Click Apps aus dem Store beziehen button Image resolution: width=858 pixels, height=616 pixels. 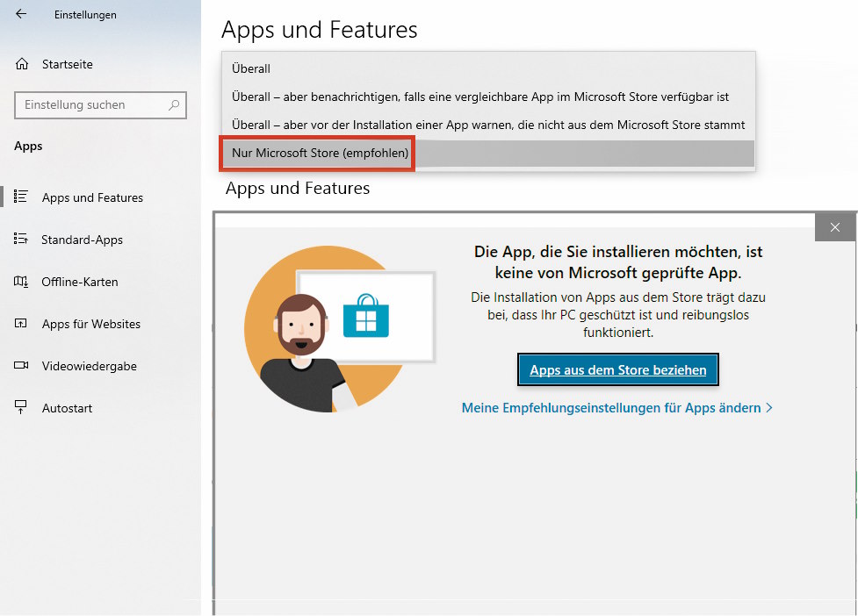tap(617, 369)
